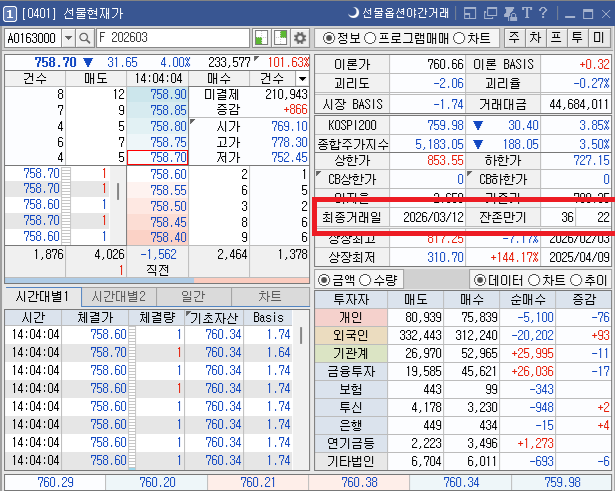Click the bottom bar value 760.29

[x=55, y=482]
